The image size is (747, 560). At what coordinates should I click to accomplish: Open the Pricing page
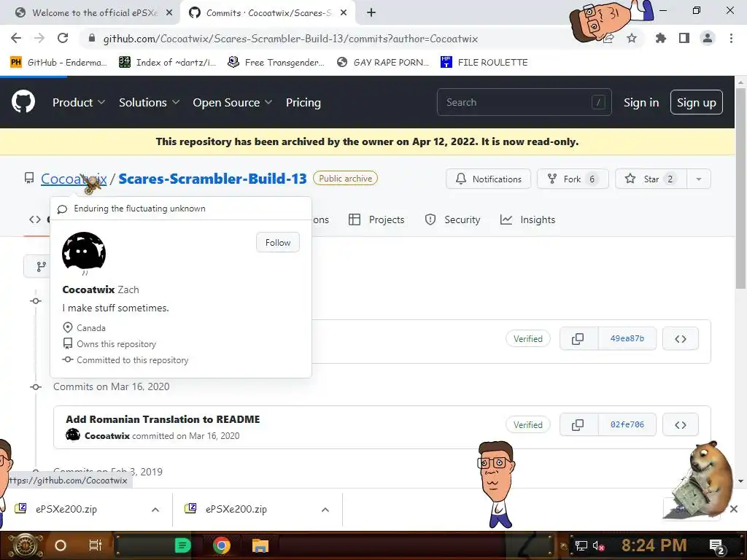pos(303,102)
